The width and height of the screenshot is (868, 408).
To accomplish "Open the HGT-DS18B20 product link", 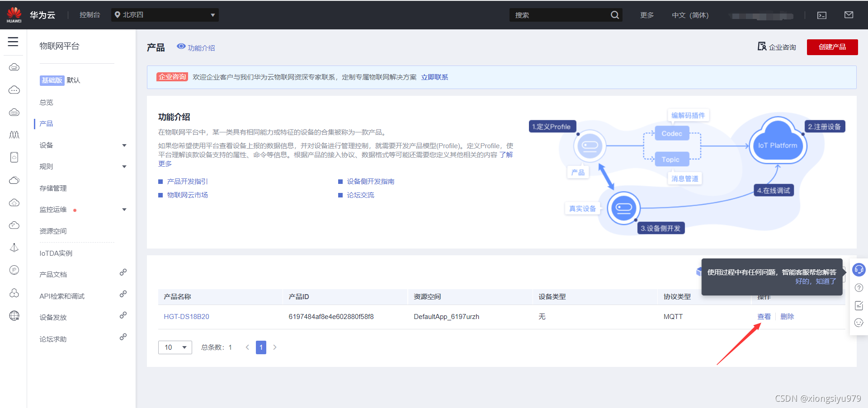I will 186,316.
